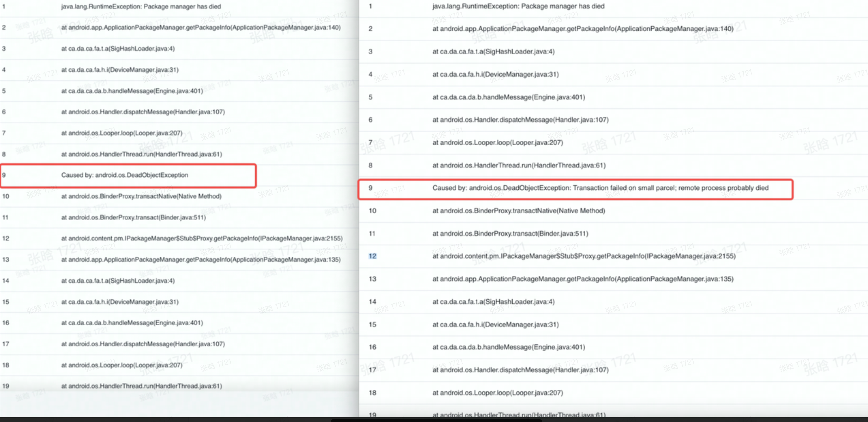Select right panel 'Transaction failed on small parcel' line

click(x=600, y=188)
